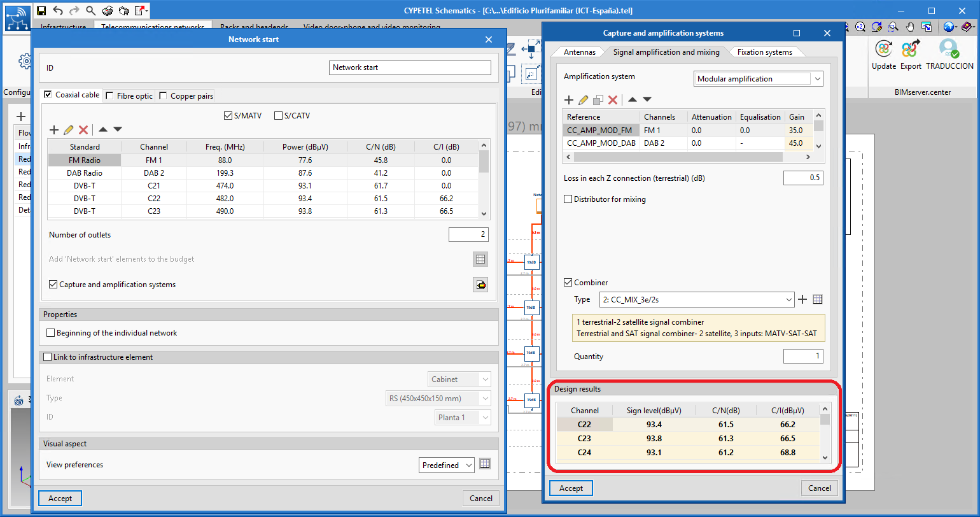Open the Amplification system dropdown showing Modular amplification
The width and height of the screenshot is (980, 517).
758,79
